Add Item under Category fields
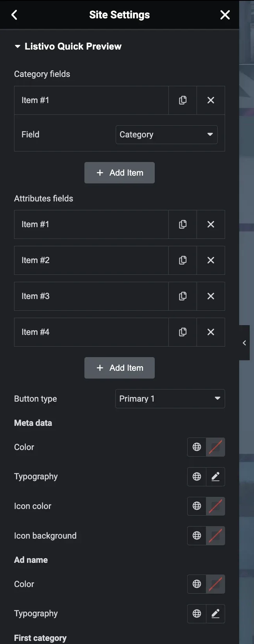This screenshot has width=254, height=644. (x=120, y=173)
